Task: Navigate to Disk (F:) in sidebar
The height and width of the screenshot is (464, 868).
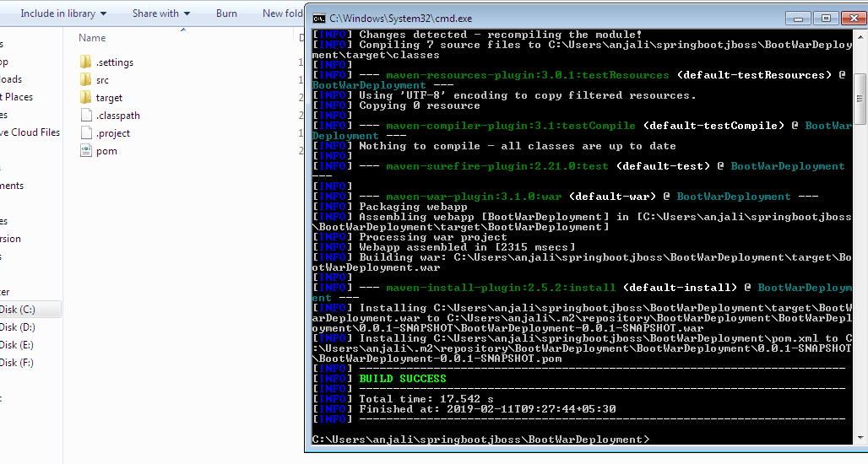Action: point(18,363)
